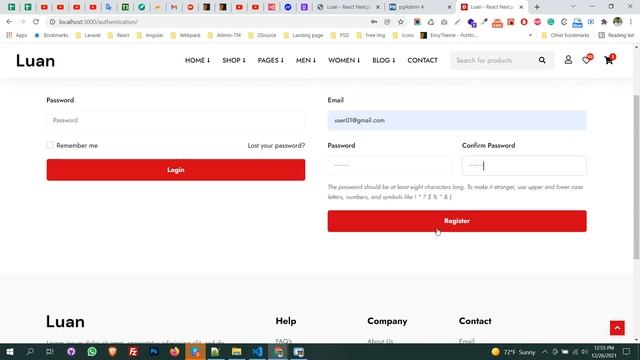Focus the Search for products box

click(493, 60)
